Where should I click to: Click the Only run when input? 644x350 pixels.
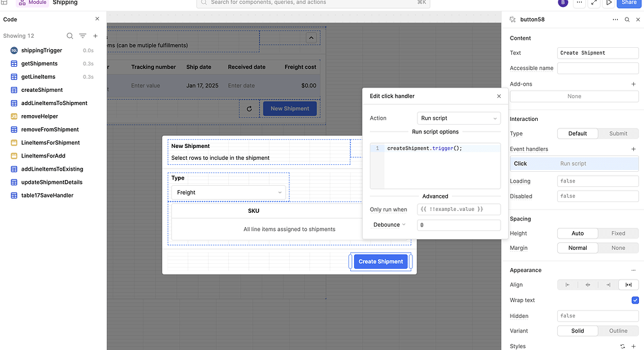458,210
